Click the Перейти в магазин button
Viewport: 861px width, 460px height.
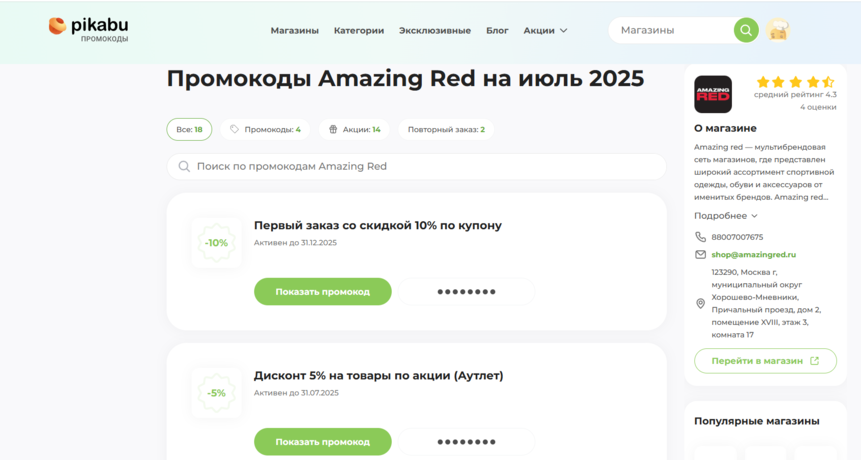pos(765,361)
